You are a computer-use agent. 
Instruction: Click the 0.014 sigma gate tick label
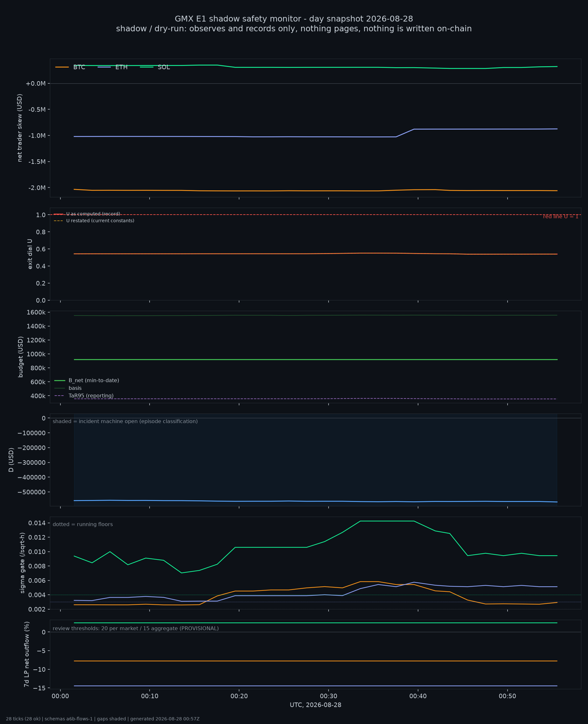click(37, 523)
